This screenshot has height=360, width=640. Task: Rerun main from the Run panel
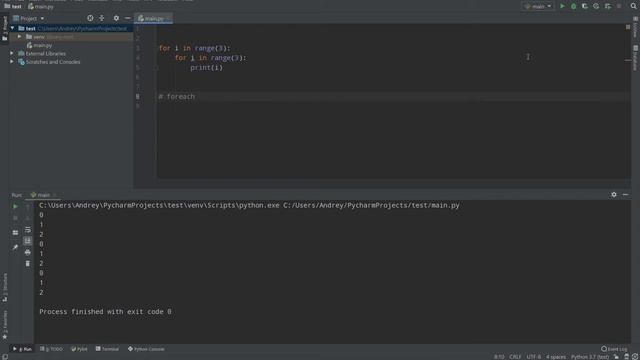[x=15, y=207]
